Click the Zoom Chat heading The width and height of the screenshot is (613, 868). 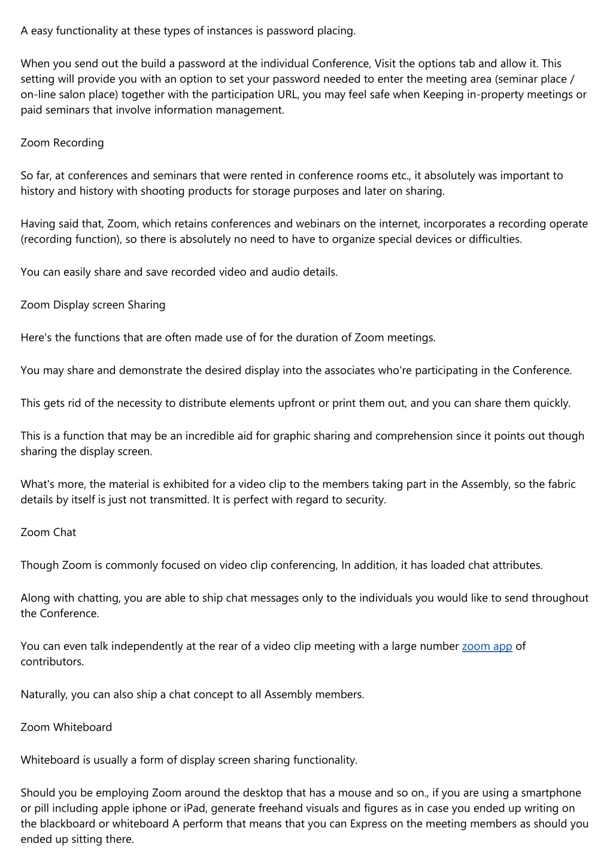click(x=48, y=533)
